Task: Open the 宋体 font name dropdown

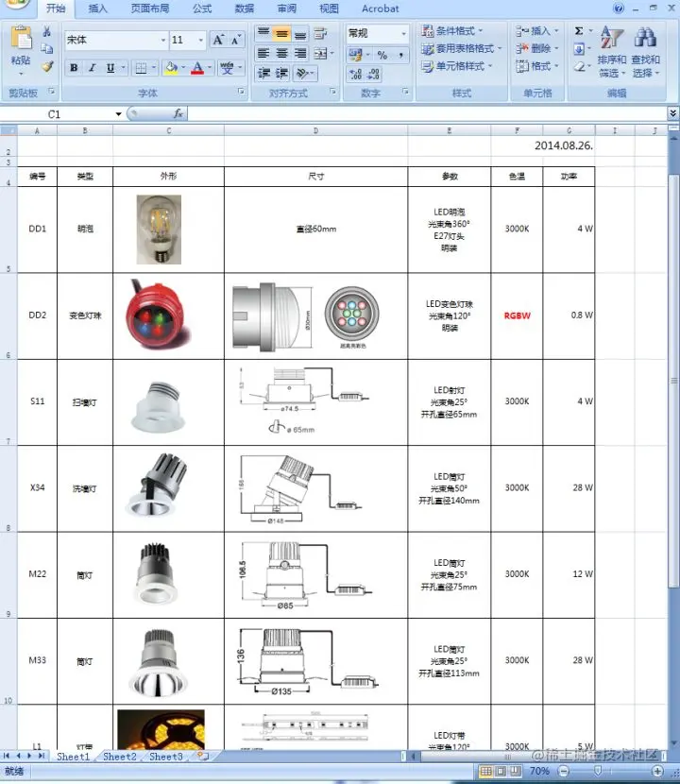Action: click(163, 40)
